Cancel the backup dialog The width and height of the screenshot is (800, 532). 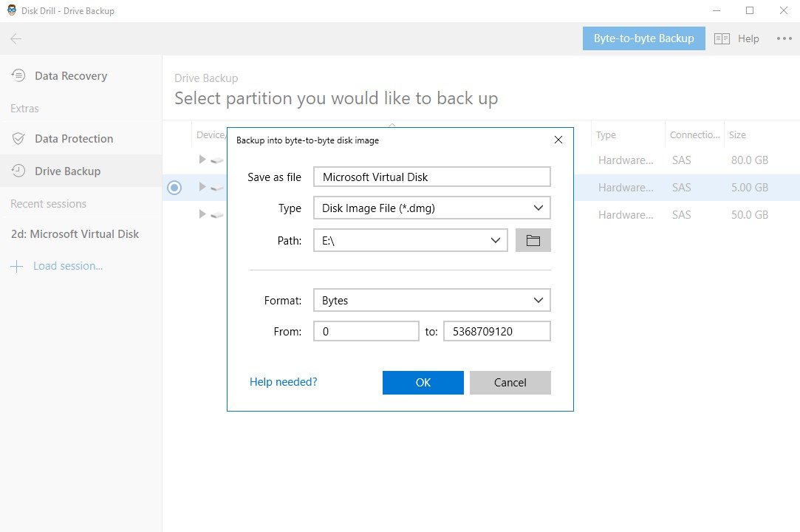[x=510, y=383]
